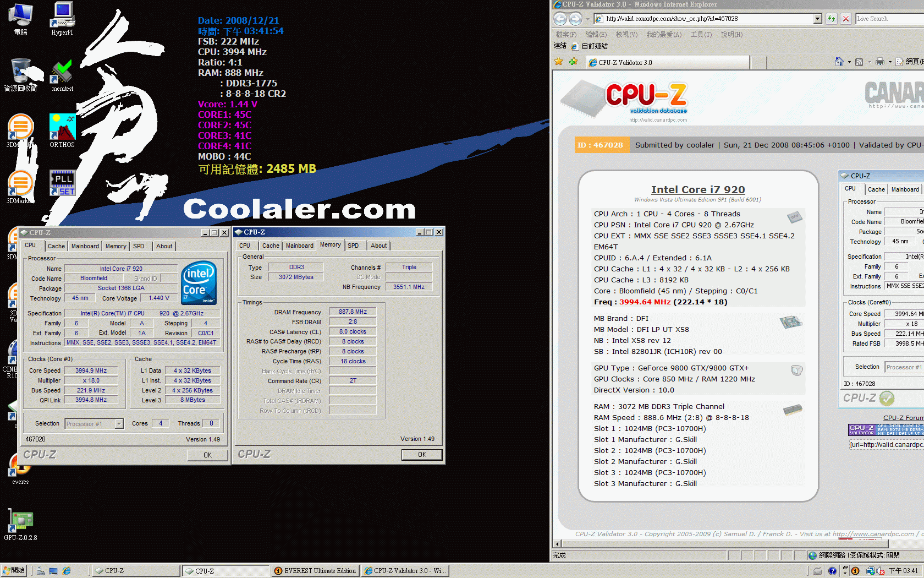The height and width of the screenshot is (578, 924).
Task: Open the Computer desktop icon
Action: pos(21,18)
